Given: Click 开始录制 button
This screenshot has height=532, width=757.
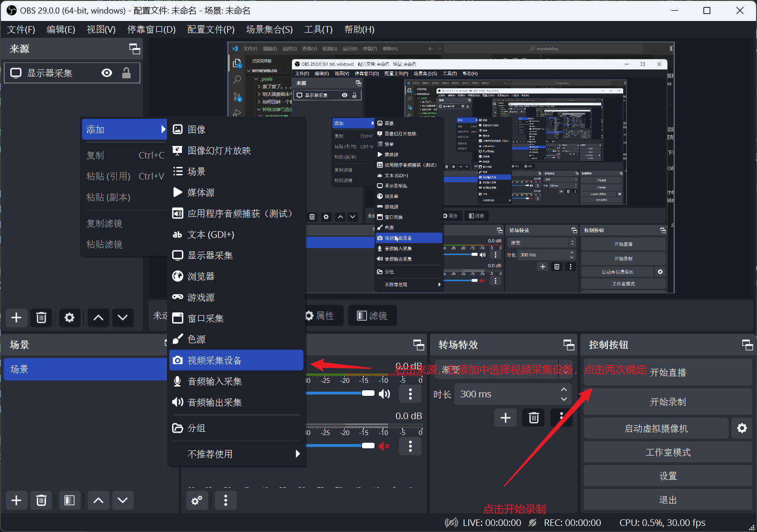Looking at the screenshot, I should pos(668,402).
